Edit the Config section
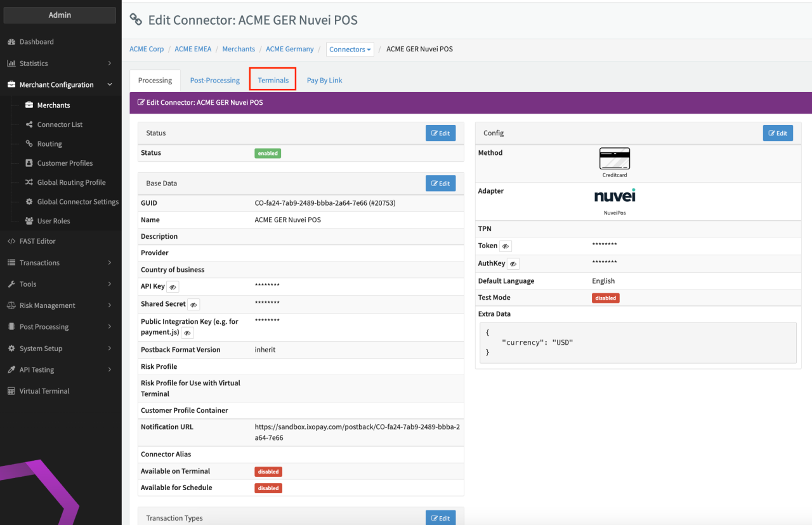The width and height of the screenshot is (812, 525). click(x=777, y=133)
